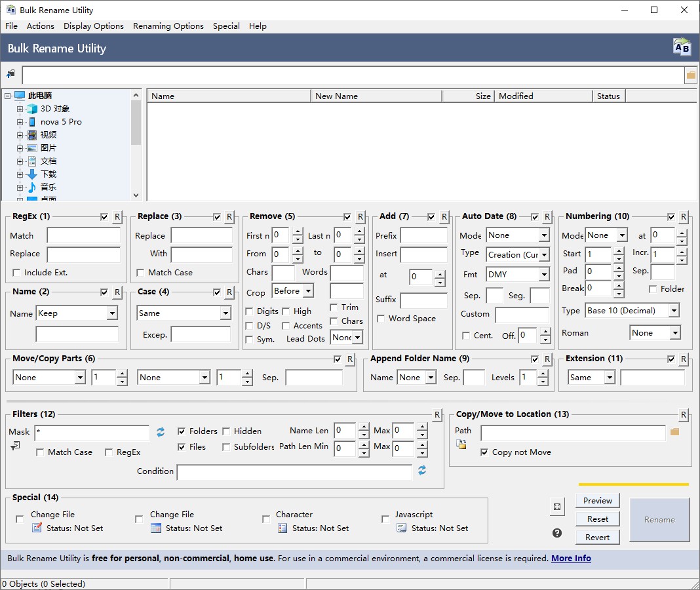The height and width of the screenshot is (590, 700).
Task: Click the Change File Attributes icon
Action: click(x=37, y=528)
